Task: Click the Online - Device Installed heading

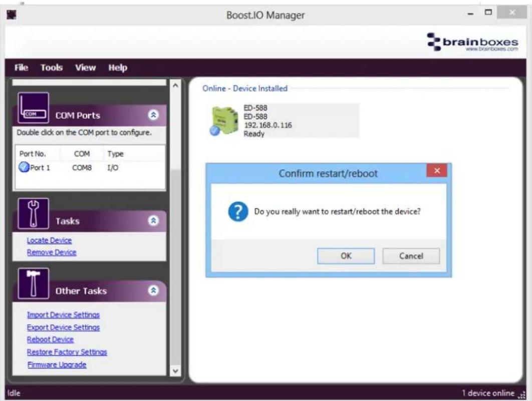Action: (244, 89)
